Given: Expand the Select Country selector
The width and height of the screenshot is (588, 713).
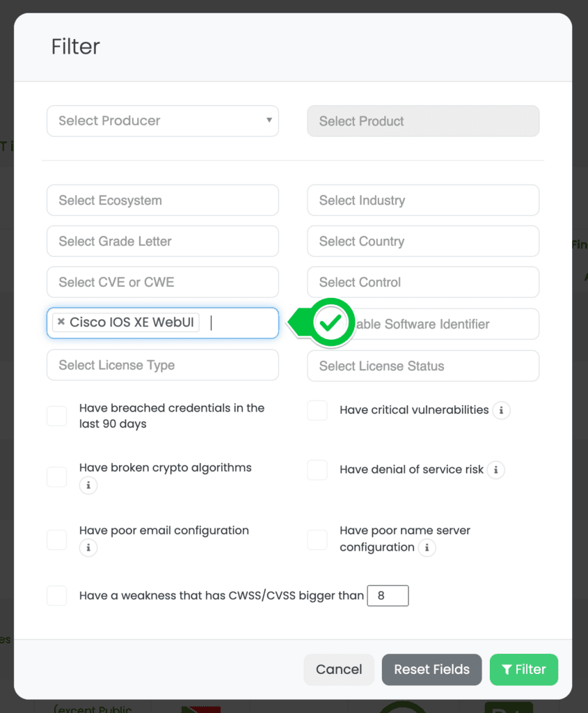Looking at the screenshot, I should tap(422, 242).
